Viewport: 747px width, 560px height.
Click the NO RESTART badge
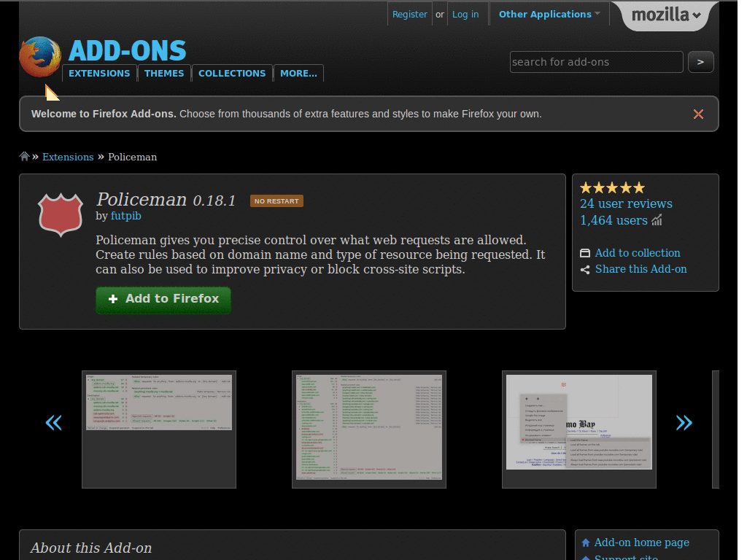pos(276,201)
